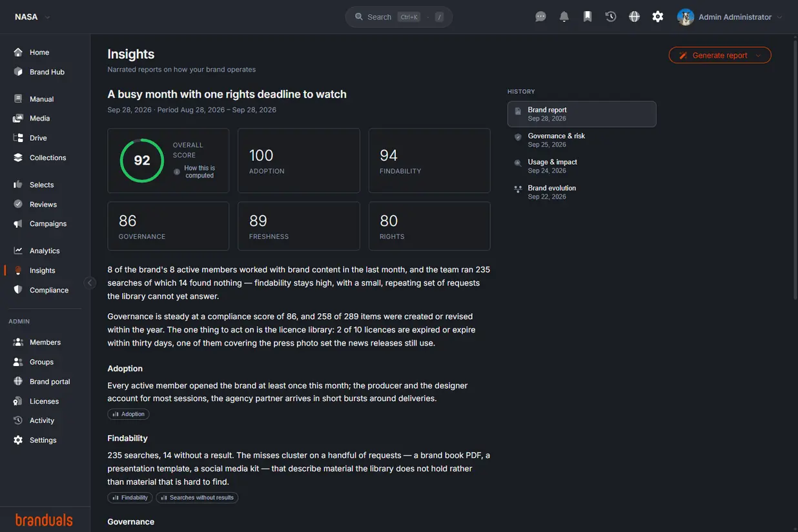The width and height of the screenshot is (798, 532).
Task: Click How this is computed link
Action: (x=200, y=172)
